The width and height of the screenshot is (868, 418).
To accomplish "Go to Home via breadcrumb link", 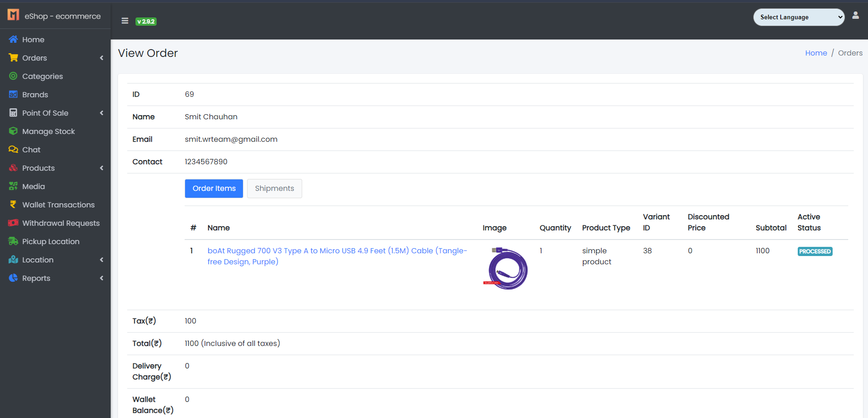I will (x=816, y=53).
